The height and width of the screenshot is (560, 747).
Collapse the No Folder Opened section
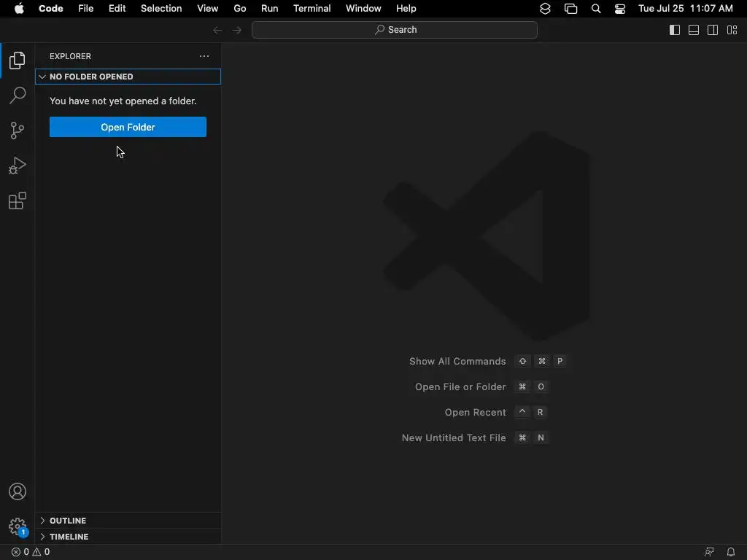click(128, 77)
